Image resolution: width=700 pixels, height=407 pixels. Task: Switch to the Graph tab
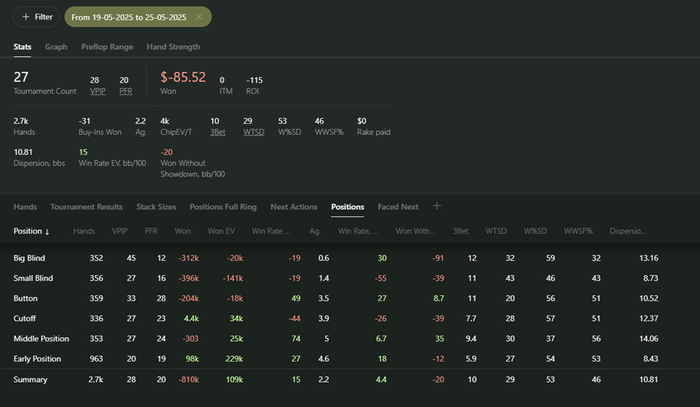(56, 46)
